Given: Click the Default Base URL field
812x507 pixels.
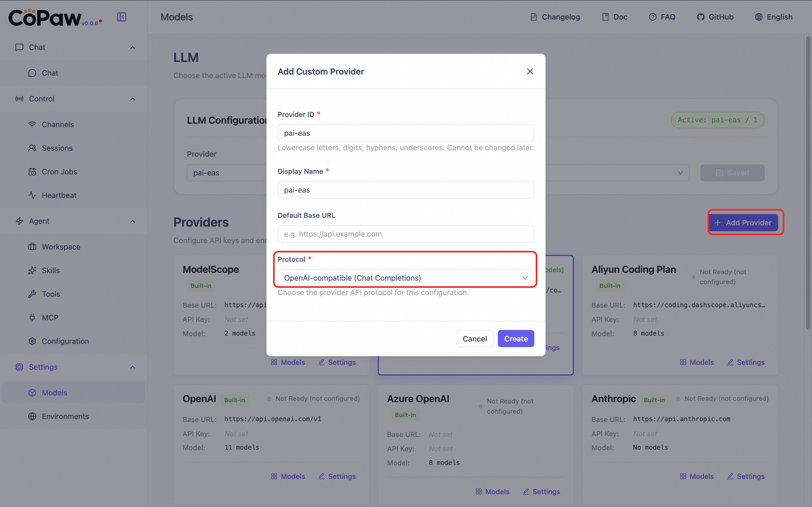Looking at the screenshot, I should click(x=405, y=234).
